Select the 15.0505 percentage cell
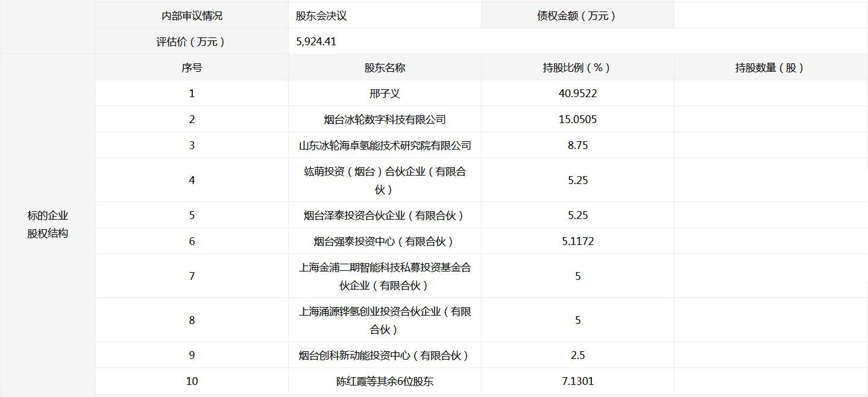The height and width of the screenshot is (397, 868). click(577, 119)
